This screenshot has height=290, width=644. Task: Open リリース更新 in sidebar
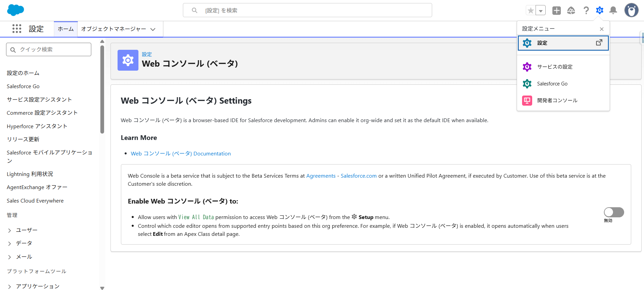23,139
